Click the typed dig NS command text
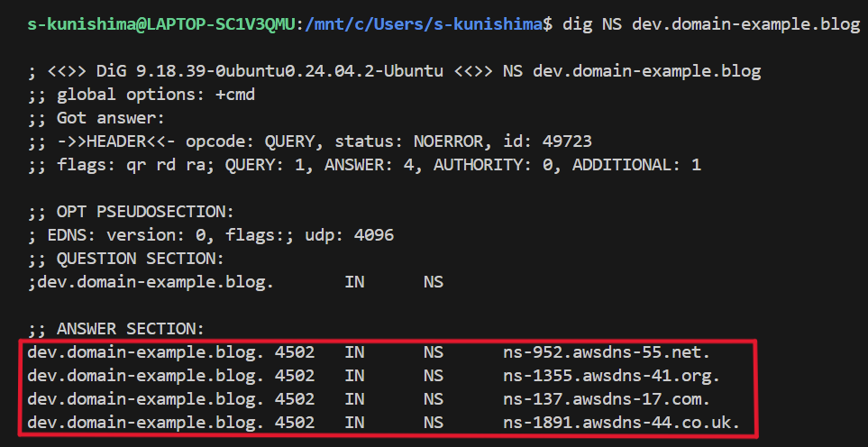 pyautogui.click(x=710, y=24)
